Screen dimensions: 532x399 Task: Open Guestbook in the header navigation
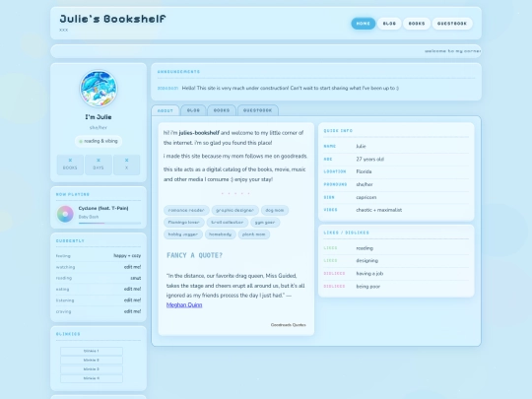[452, 24]
